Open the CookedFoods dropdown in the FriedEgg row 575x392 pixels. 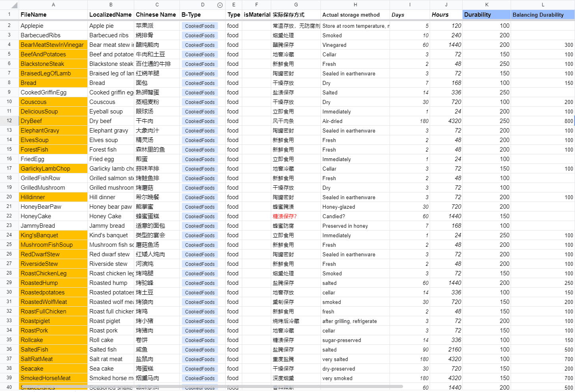point(200,159)
